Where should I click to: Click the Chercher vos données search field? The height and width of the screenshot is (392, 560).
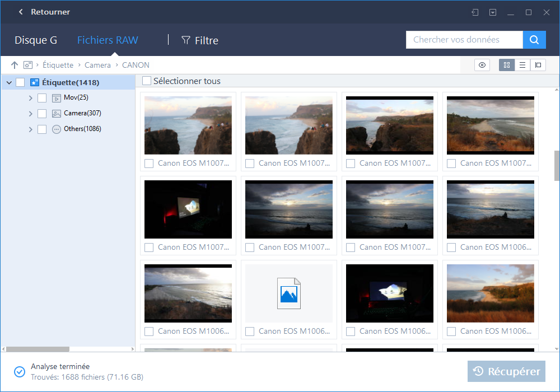464,40
